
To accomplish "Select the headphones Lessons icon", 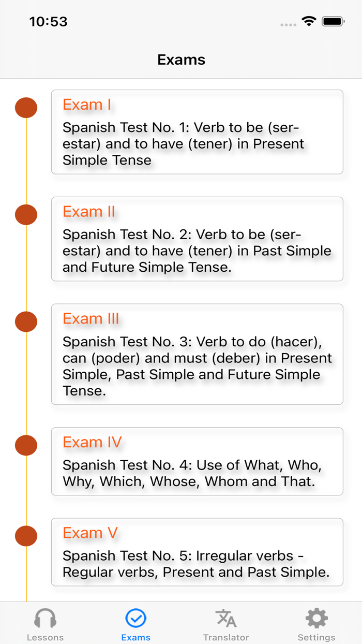I will pyautogui.click(x=45, y=618).
